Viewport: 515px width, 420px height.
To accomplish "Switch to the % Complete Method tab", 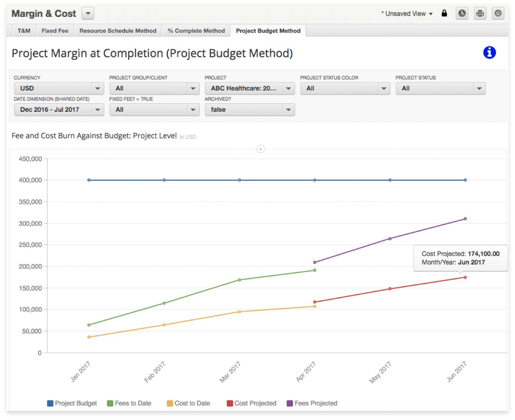I will 196,30.
